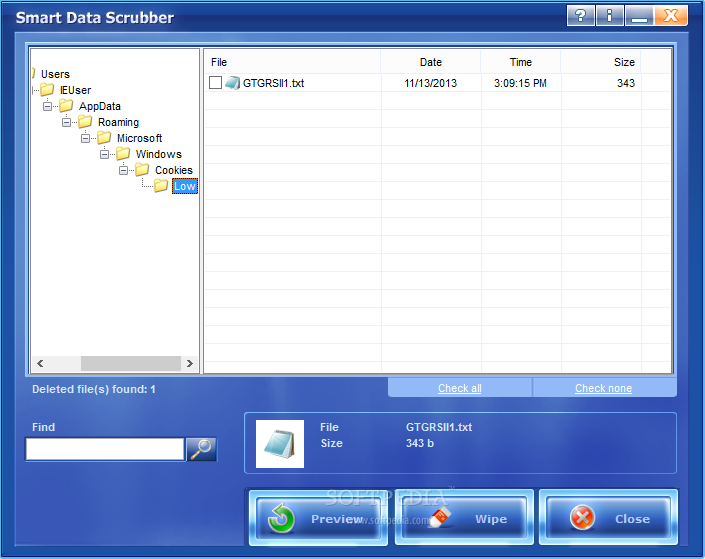Click 'Deleted file(s) found: 1' status text

point(94,389)
